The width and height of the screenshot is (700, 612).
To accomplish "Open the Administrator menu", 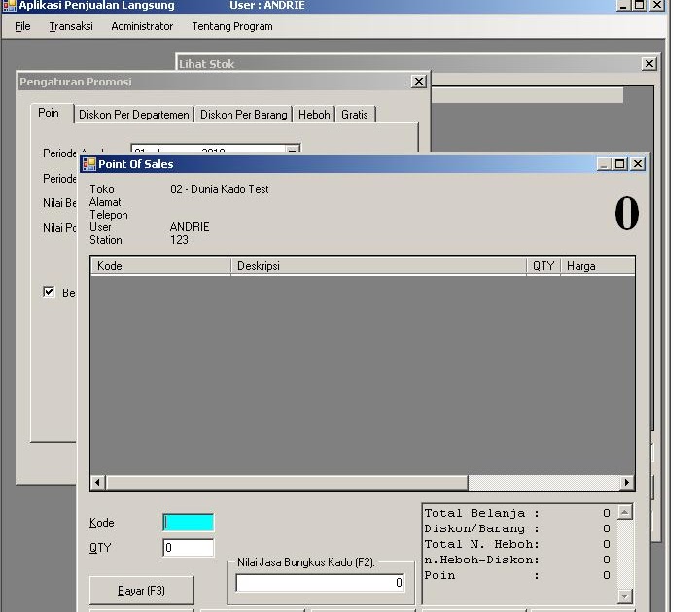I will (142, 27).
